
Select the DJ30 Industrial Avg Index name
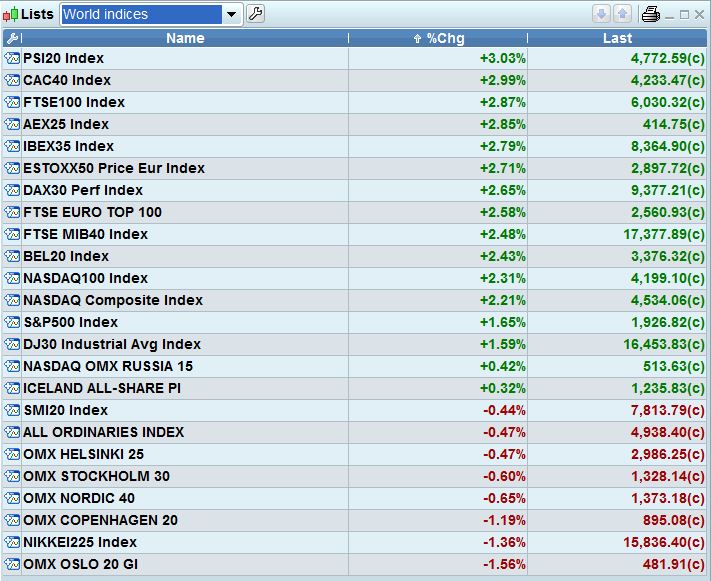point(112,344)
